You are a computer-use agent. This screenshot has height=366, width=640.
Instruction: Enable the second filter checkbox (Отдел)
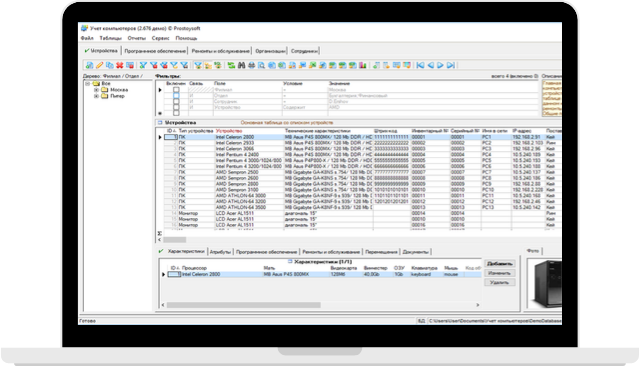[176, 96]
